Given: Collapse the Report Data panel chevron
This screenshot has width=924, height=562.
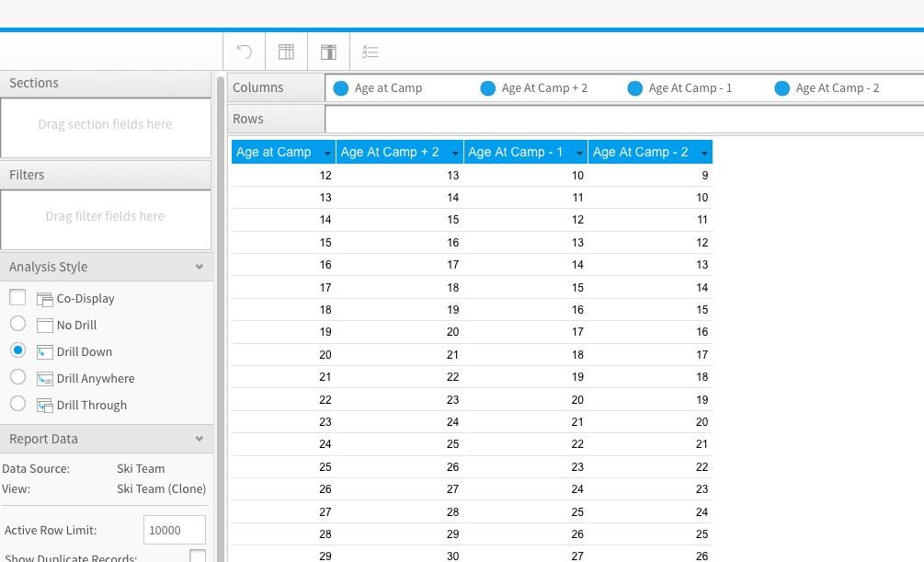Looking at the screenshot, I should (200, 440).
